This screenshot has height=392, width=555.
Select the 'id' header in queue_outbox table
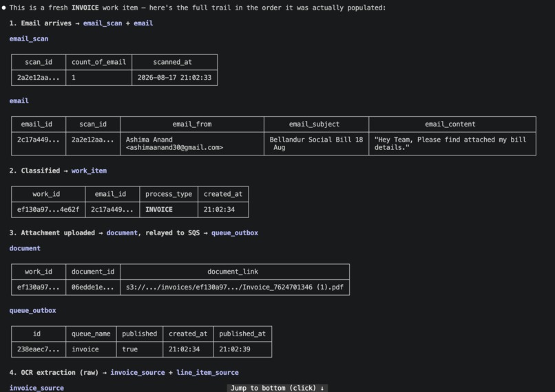(39, 334)
